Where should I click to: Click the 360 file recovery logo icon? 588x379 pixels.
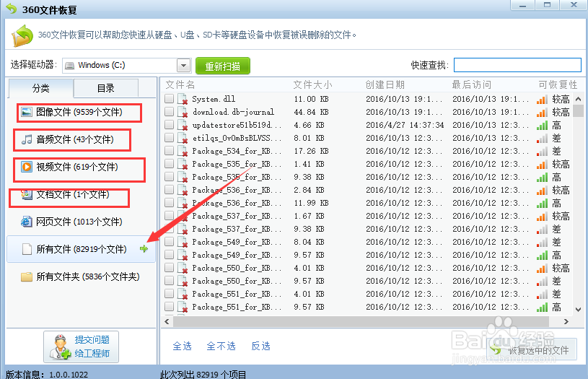tap(22, 35)
